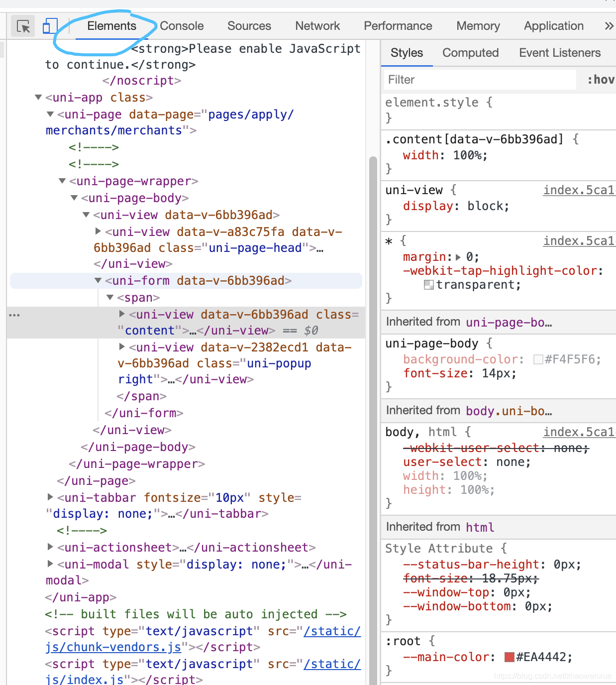Screen dimensions: 616x685
Task: Switch to the Network tab
Action: coord(317,26)
